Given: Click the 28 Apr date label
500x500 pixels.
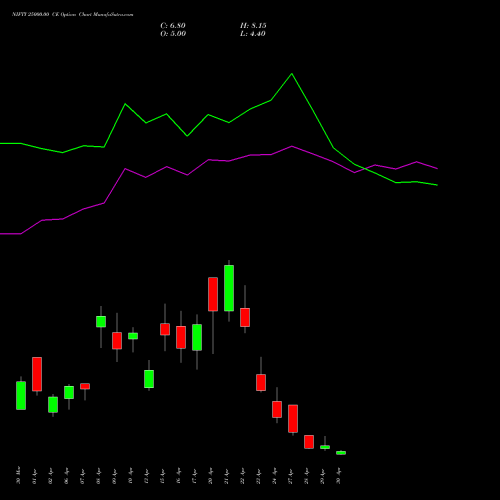Looking at the screenshot, I should click(306, 476).
